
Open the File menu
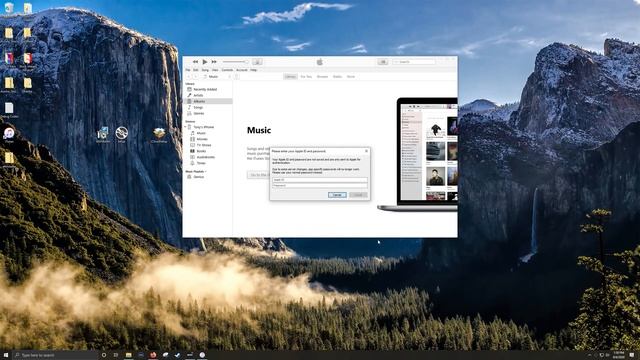tap(188, 70)
